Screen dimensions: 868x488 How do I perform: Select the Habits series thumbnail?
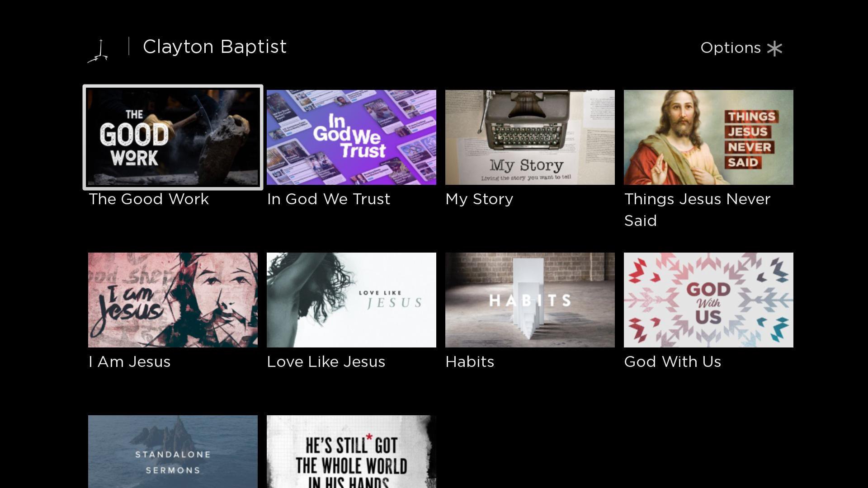(x=530, y=300)
